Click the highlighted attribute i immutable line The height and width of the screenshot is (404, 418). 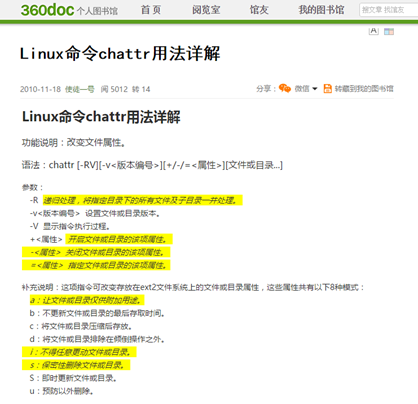click(x=79, y=352)
